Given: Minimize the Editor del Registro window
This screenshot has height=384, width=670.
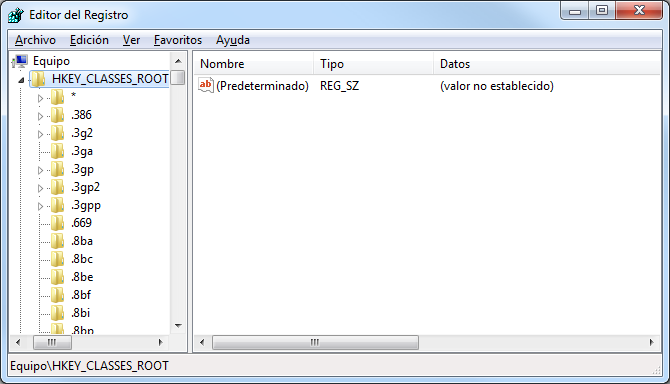Looking at the screenshot, I should click(x=575, y=11).
